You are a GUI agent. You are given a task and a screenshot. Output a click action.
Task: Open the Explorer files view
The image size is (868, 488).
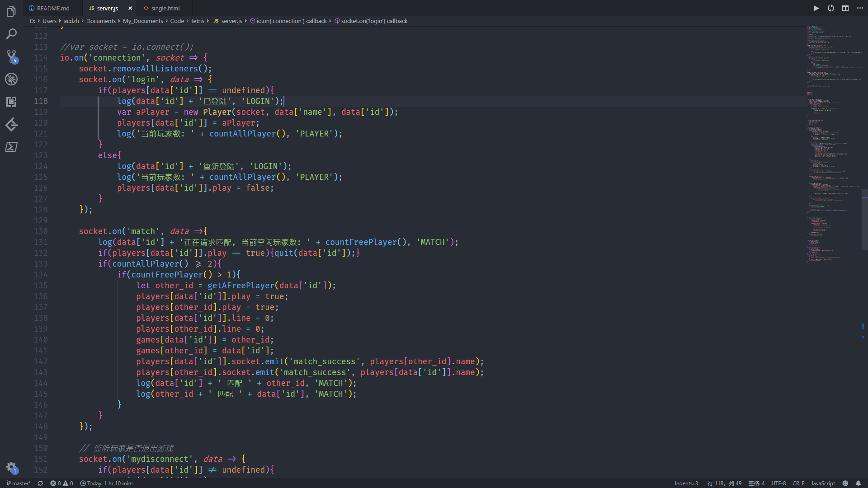coord(11,12)
